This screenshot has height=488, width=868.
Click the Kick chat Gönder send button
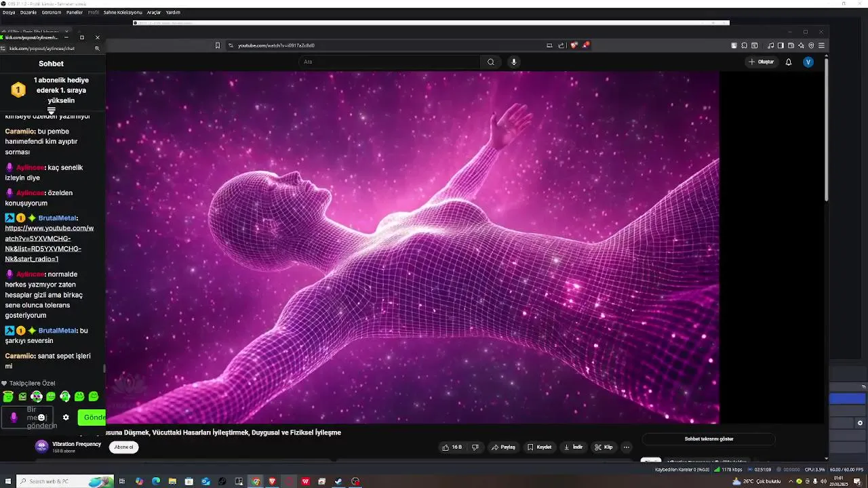[92, 418]
